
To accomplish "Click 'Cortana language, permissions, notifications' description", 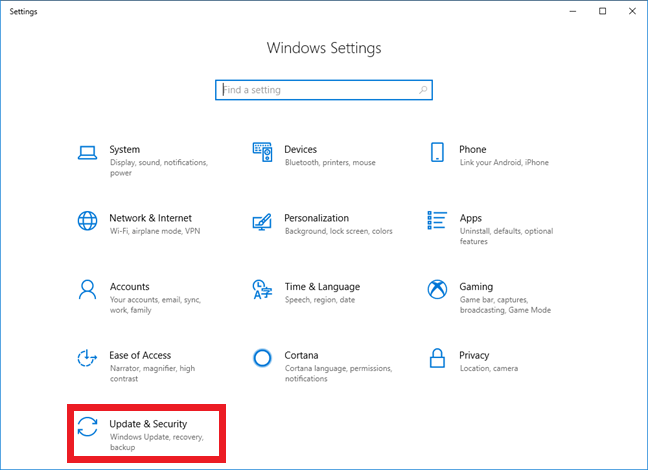I will pyautogui.click(x=338, y=373).
